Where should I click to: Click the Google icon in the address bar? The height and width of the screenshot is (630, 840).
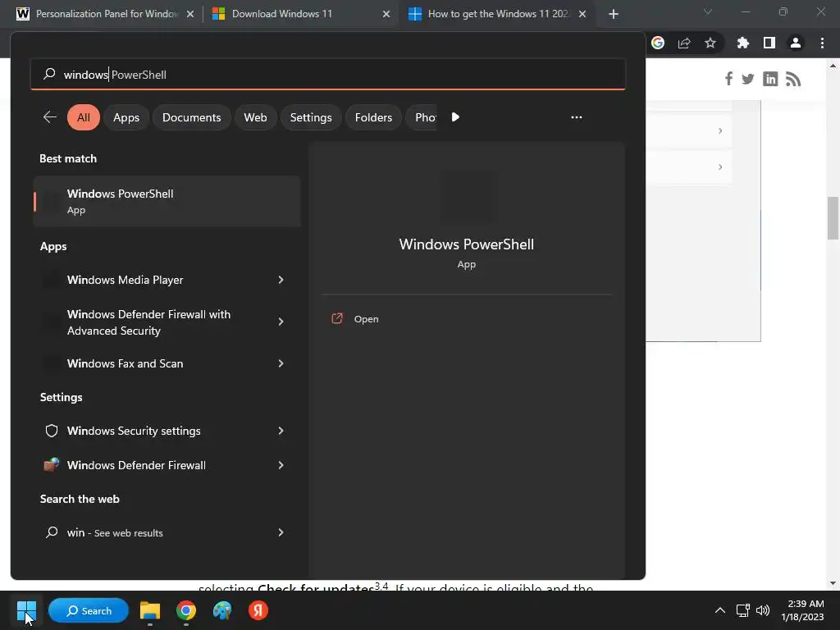pos(658,43)
